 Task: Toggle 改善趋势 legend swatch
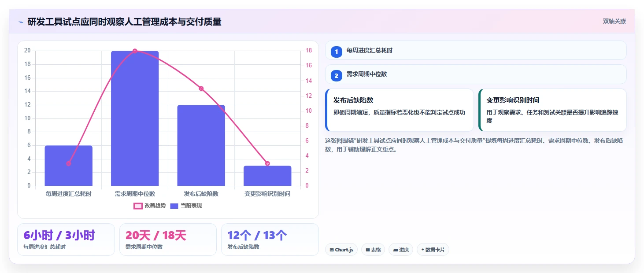tap(138, 206)
